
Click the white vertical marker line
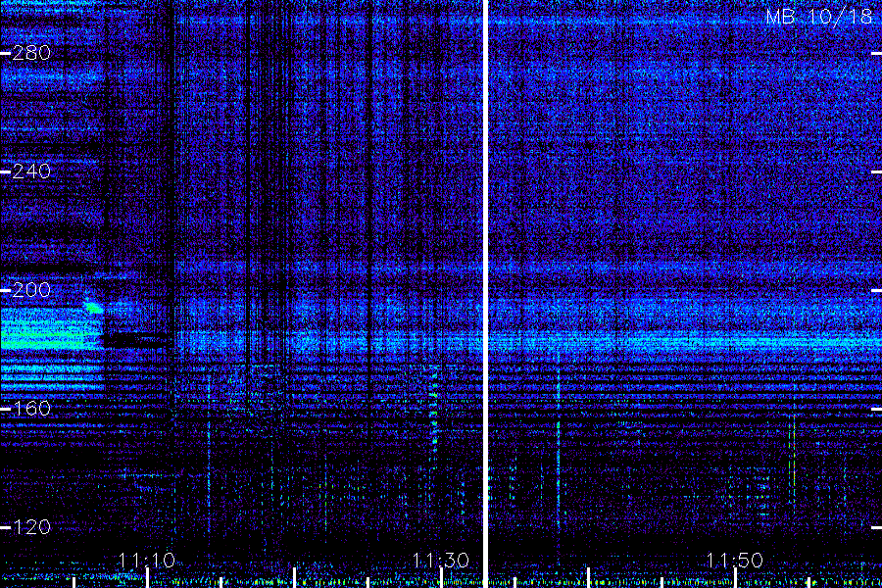[485, 294]
